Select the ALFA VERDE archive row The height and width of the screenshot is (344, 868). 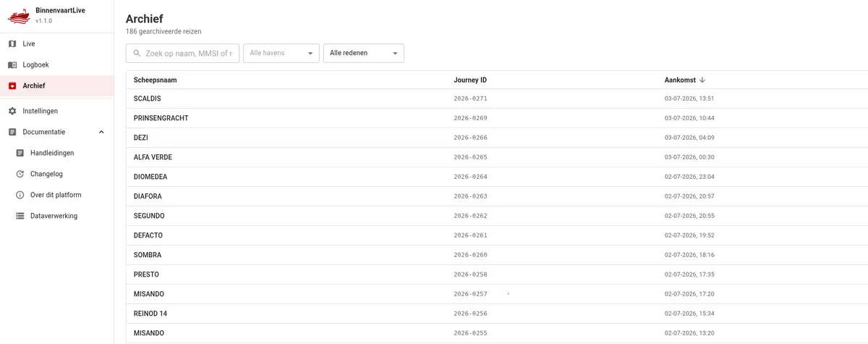tap(497, 157)
